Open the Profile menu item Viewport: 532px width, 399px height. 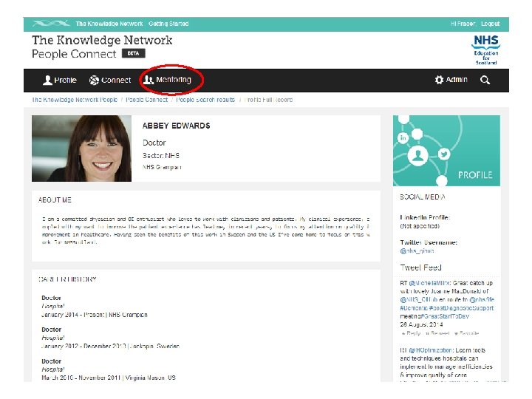(x=60, y=80)
